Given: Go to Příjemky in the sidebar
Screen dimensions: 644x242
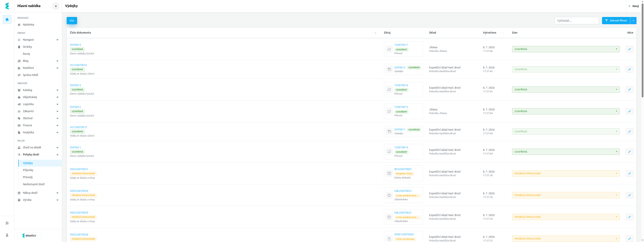Looking at the screenshot, I should [x=28, y=170].
